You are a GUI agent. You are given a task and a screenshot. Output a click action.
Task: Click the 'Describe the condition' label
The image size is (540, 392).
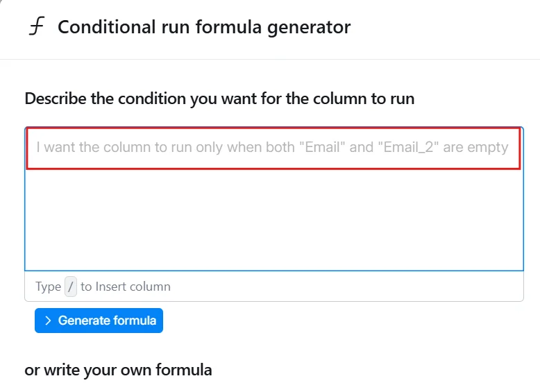219,99
